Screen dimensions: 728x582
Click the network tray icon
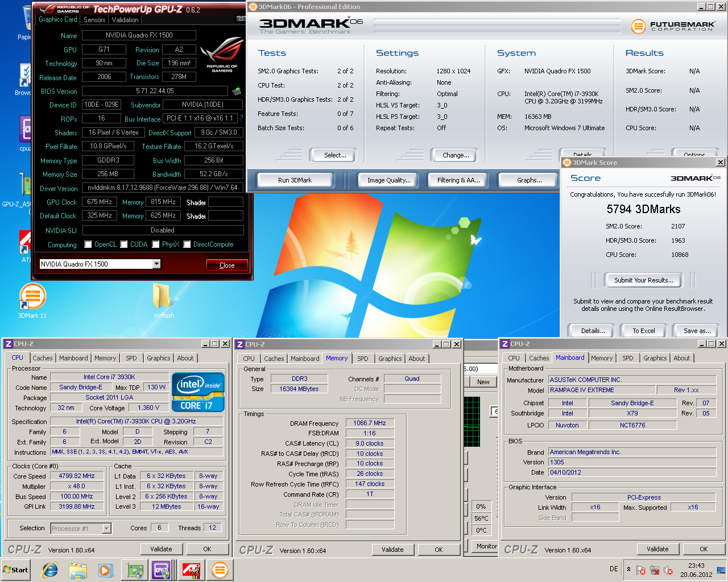[x=655, y=570]
